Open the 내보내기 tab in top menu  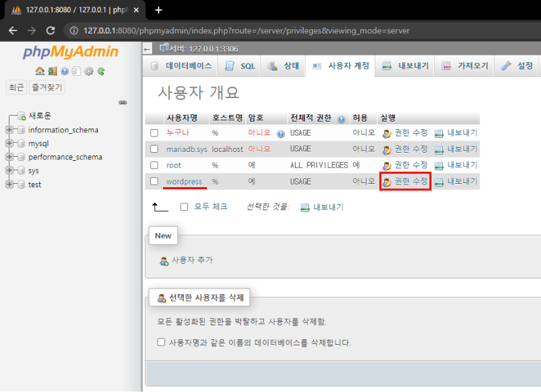tap(404, 66)
